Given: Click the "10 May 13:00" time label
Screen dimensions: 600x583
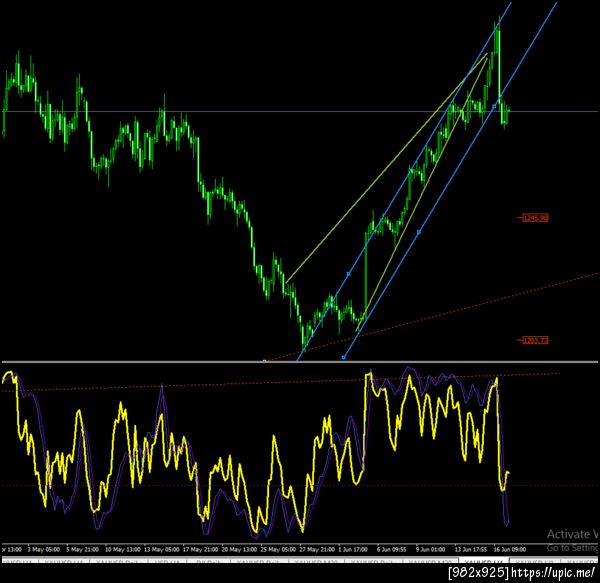Looking at the screenshot, I should pos(122,550).
